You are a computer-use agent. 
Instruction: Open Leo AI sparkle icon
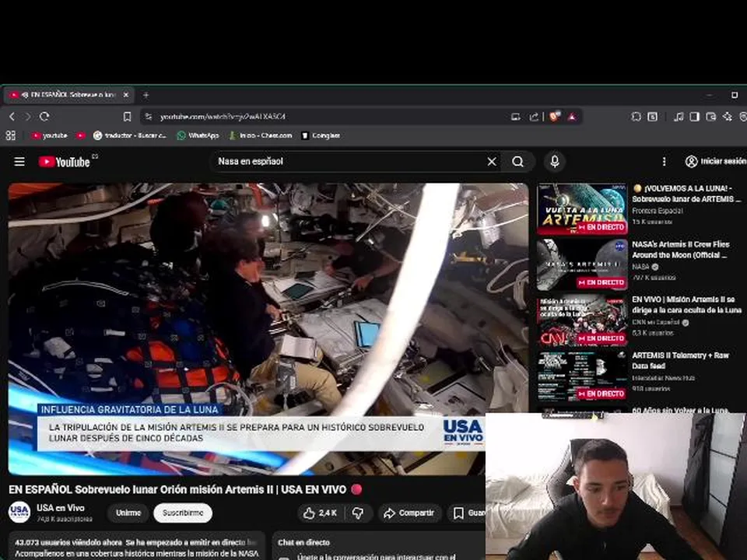pos(728,117)
